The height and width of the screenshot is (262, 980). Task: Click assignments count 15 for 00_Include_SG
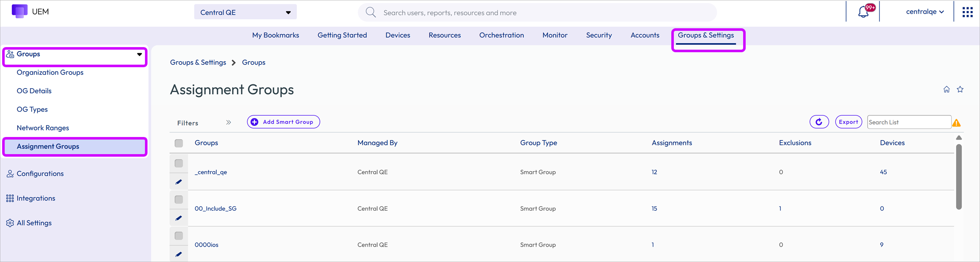coord(654,208)
